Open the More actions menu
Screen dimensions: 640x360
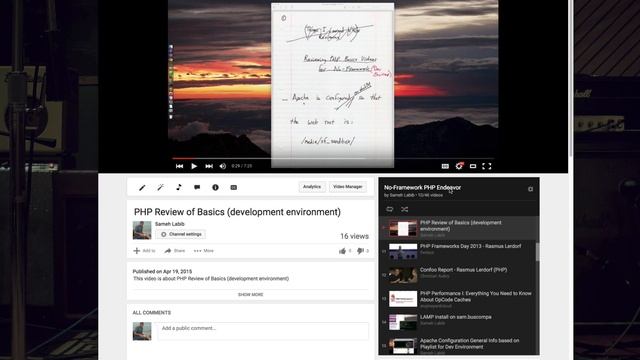[x=204, y=251]
